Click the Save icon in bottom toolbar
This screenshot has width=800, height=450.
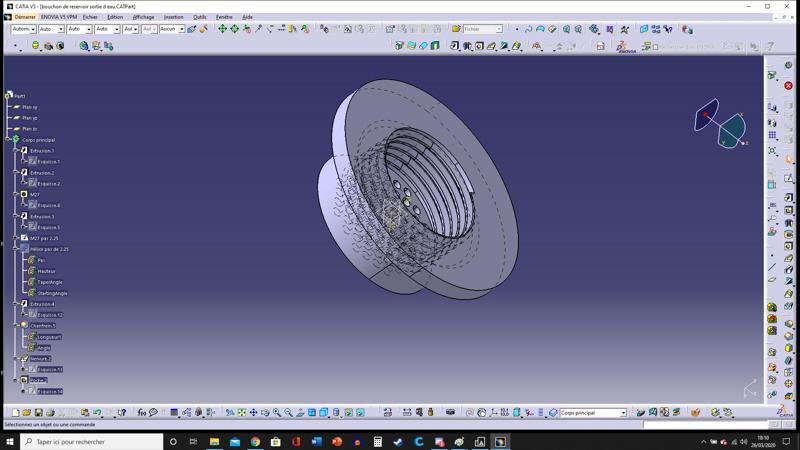[39, 413]
